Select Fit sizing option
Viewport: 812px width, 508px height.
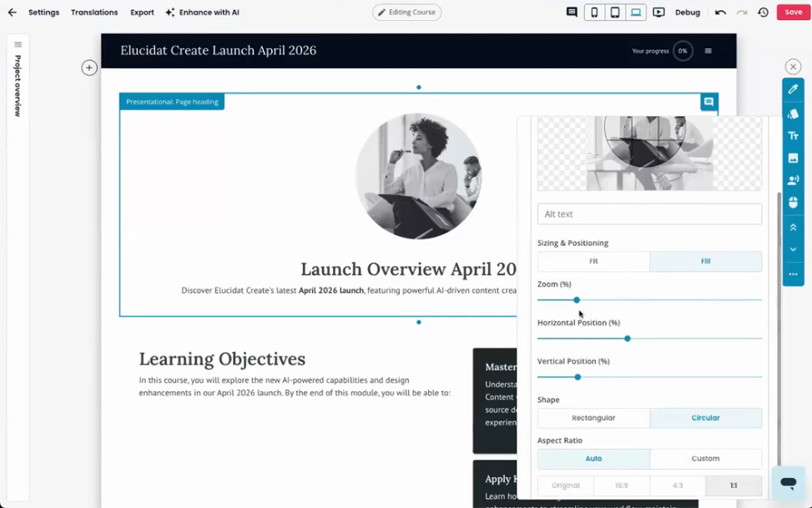coord(593,262)
